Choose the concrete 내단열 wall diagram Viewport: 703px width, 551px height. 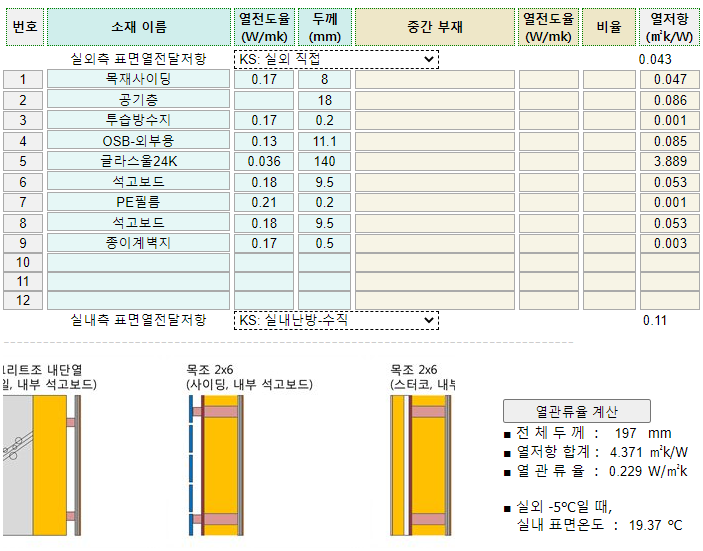(40, 464)
